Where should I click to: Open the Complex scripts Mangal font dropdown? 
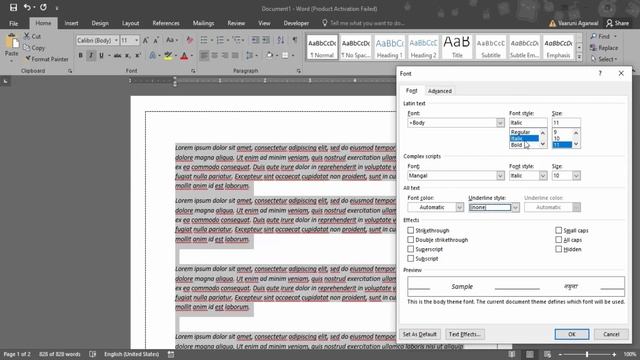(500, 176)
